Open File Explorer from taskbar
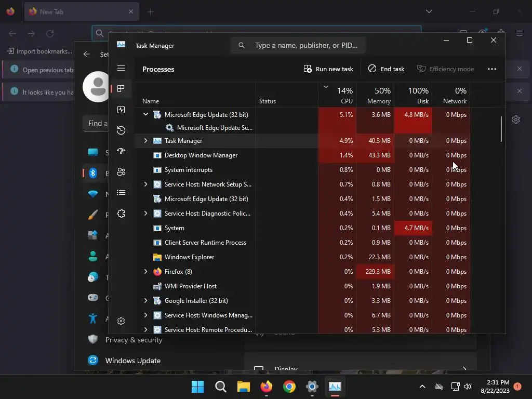The height and width of the screenshot is (399, 532). (x=243, y=387)
